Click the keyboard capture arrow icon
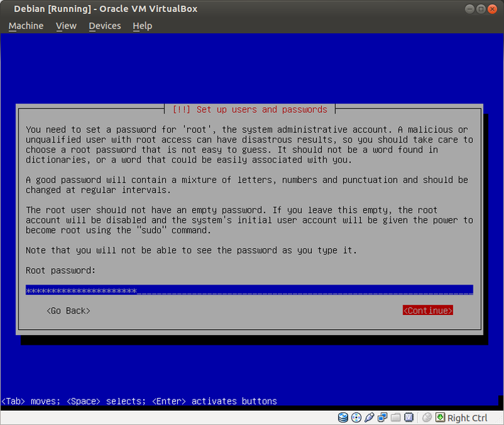 [440, 418]
